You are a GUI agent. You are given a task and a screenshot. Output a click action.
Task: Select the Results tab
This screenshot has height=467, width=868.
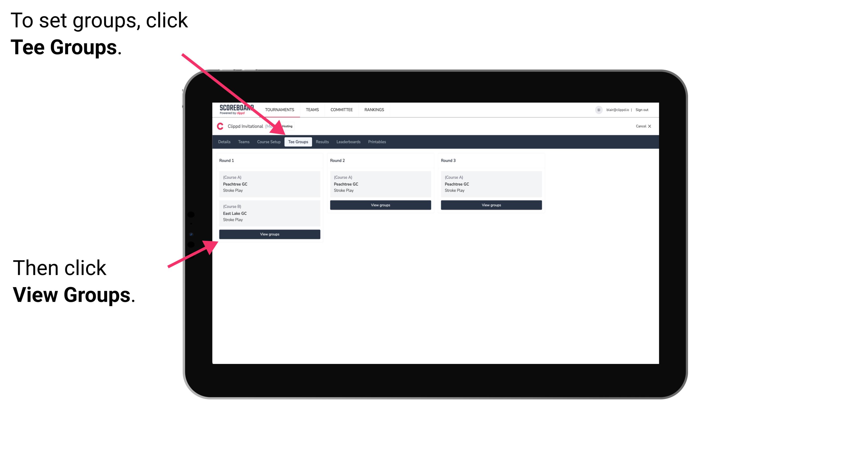tap(322, 142)
